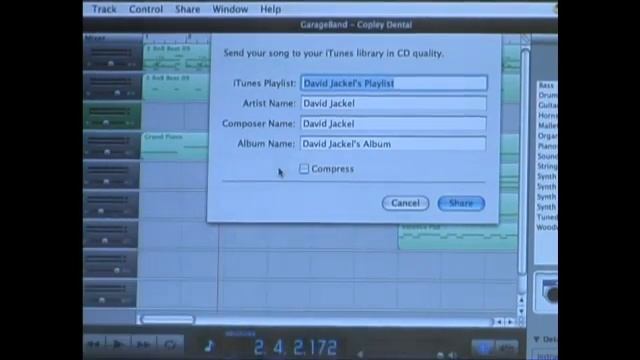Click the timeline scroll down arrow
Screen dimensions: 640x360
coord(521,311)
